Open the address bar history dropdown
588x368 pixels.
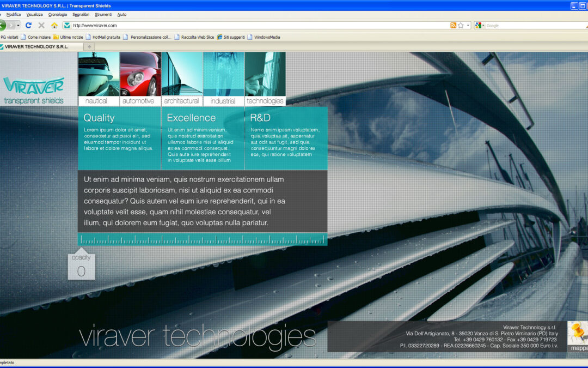click(468, 26)
